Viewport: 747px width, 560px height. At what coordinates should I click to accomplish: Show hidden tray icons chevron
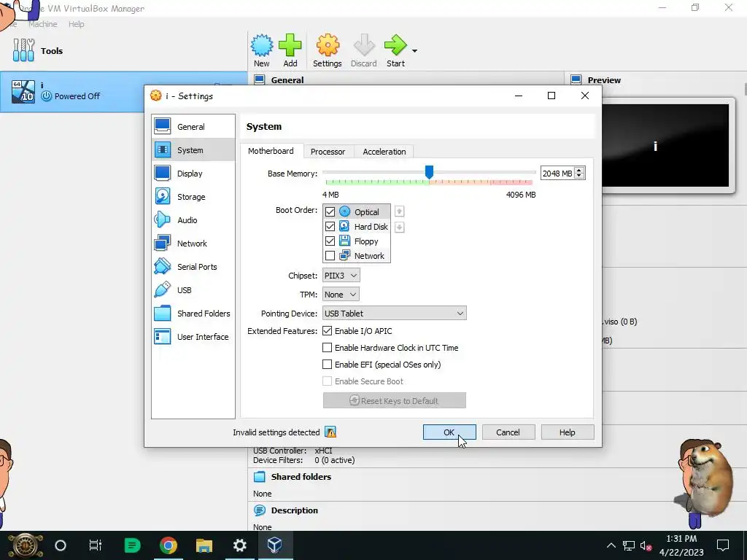coord(611,545)
